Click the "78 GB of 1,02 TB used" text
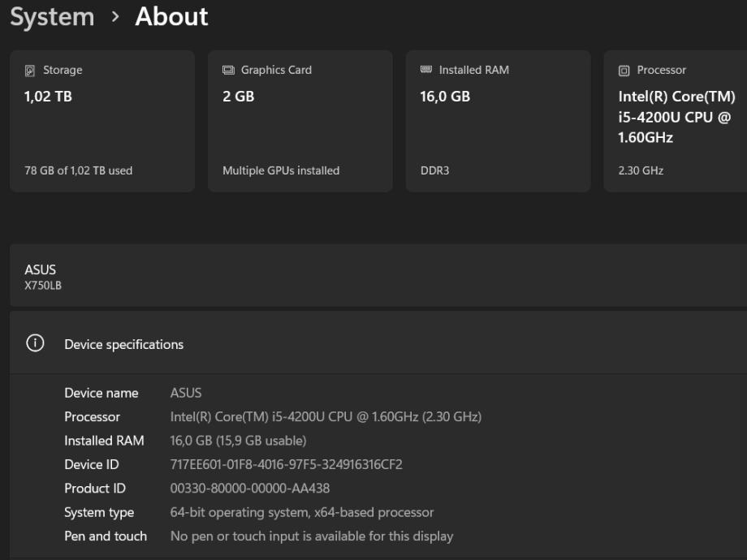This screenshot has width=747, height=560. (79, 170)
